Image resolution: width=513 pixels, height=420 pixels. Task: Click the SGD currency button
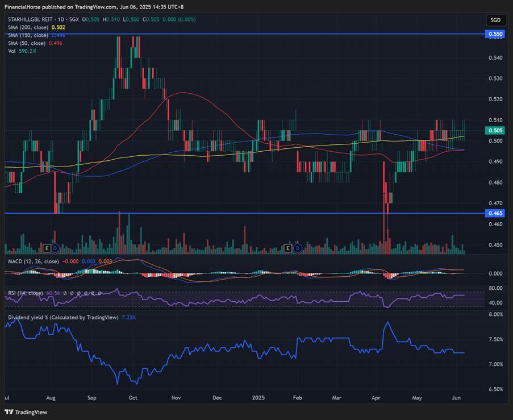coord(495,20)
